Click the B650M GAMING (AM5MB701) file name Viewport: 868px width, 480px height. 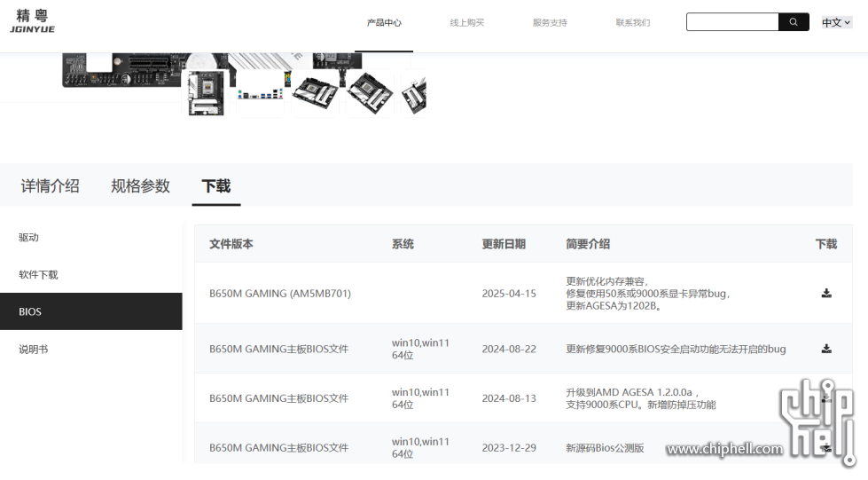[x=280, y=293]
